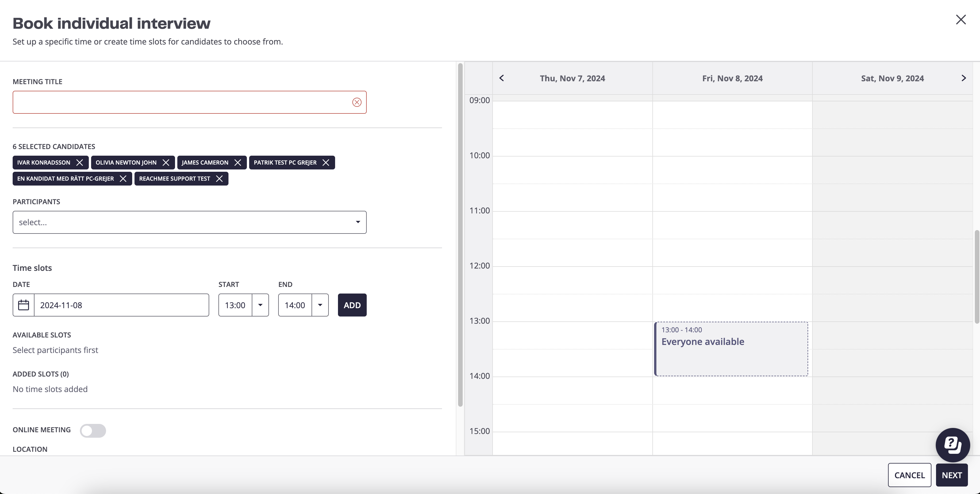
Task: Click the Fri, Nov 8, 2024 header
Action: (732, 78)
